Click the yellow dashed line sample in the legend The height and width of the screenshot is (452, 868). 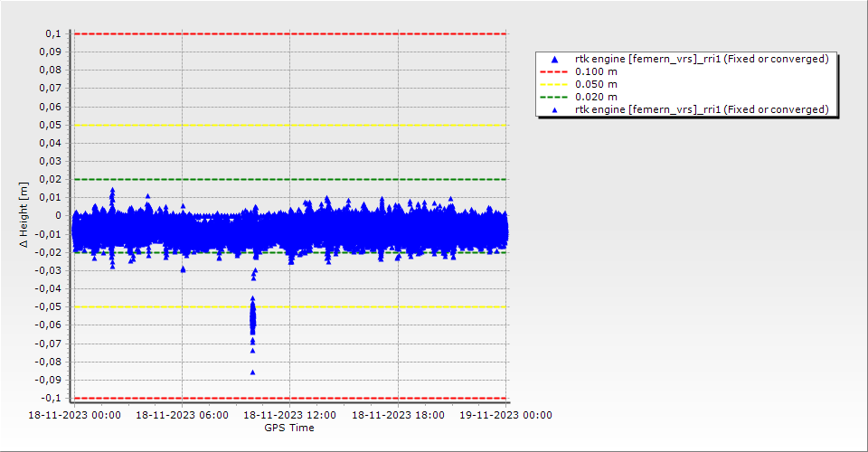[555, 84]
